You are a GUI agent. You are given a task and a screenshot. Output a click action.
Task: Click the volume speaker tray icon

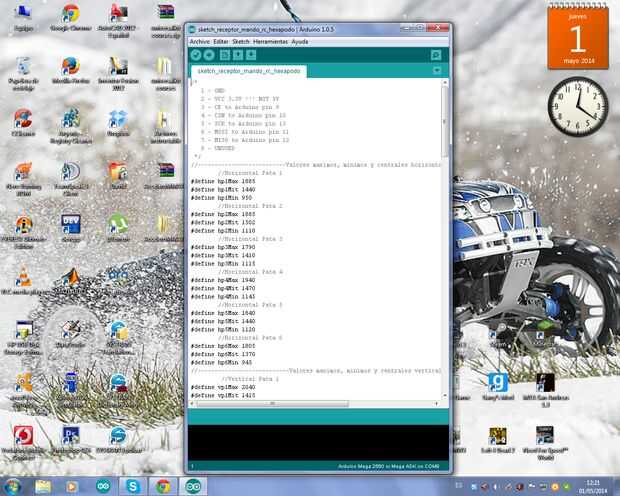coord(496,487)
